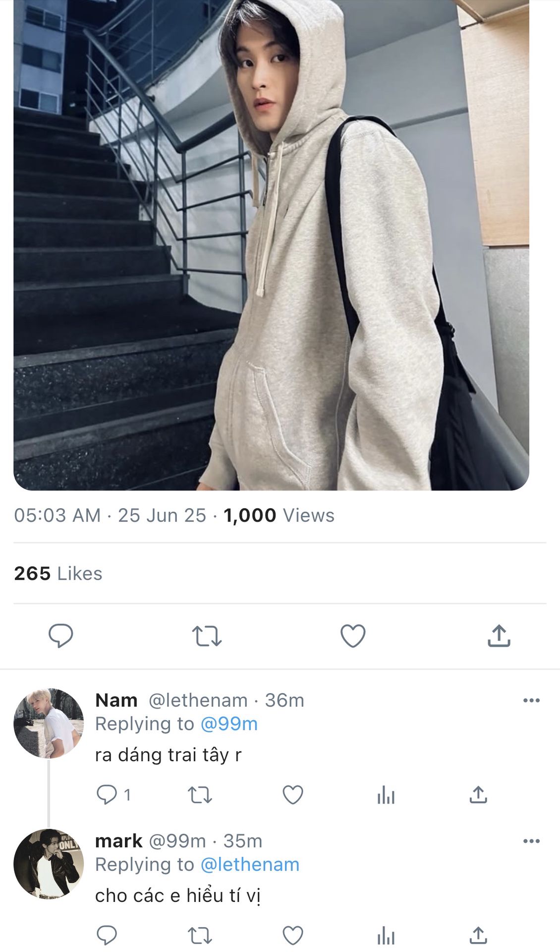Retweet mark's reply
560x952 pixels.
coord(200,936)
